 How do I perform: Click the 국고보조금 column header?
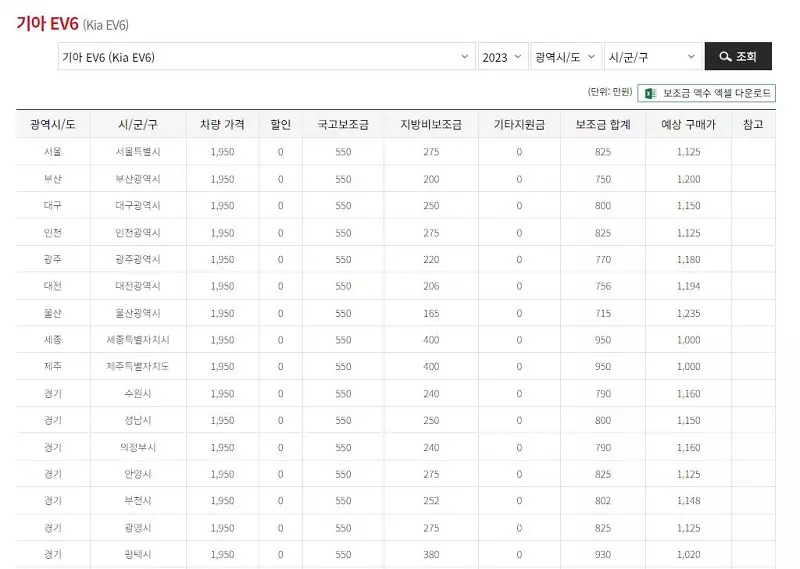[343, 125]
